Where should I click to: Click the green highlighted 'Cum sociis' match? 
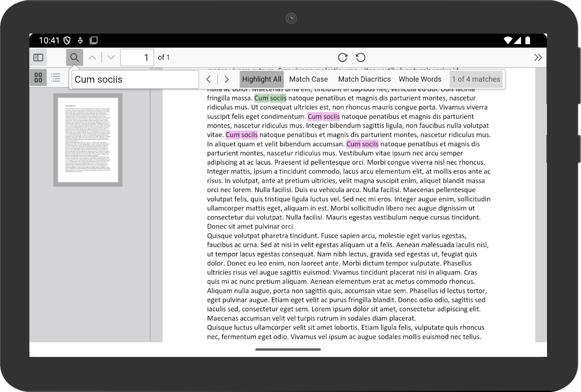(x=270, y=98)
